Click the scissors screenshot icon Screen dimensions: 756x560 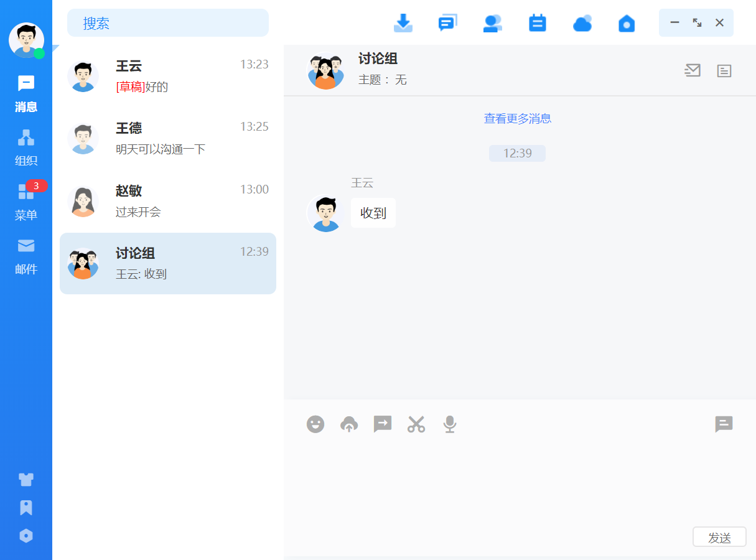click(416, 424)
